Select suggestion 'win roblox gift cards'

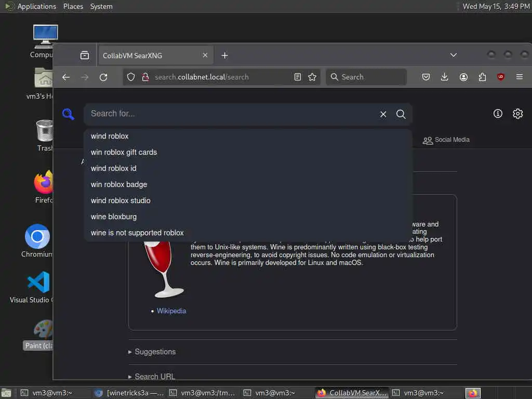pyautogui.click(x=248, y=152)
